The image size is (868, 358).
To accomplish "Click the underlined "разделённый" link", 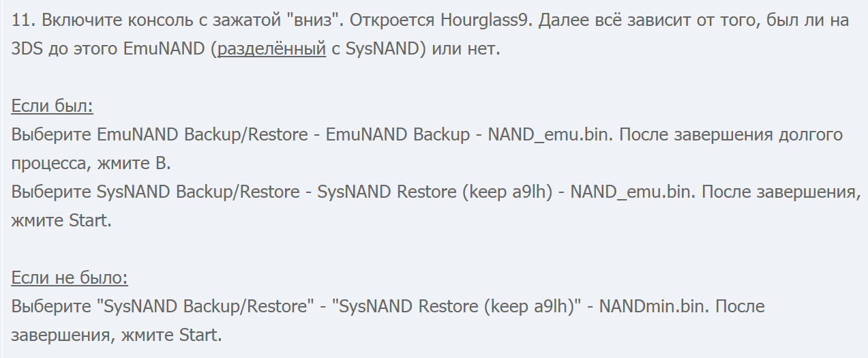I will (x=271, y=50).
